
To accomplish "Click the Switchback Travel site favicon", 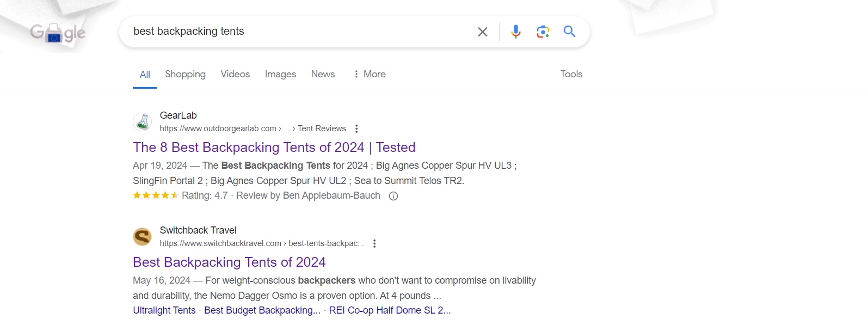I will click(143, 237).
